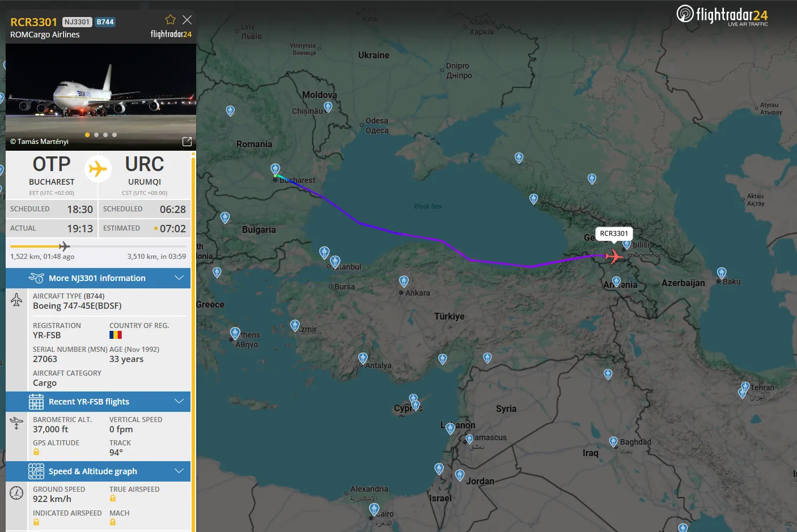The width and height of the screenshot is (797, 532).
Task: Open aircraft photo in external link
Action: [187, 141]
